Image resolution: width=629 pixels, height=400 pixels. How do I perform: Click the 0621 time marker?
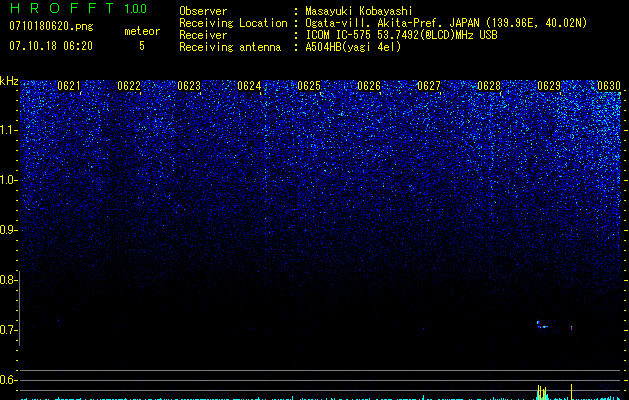(69, 86)
